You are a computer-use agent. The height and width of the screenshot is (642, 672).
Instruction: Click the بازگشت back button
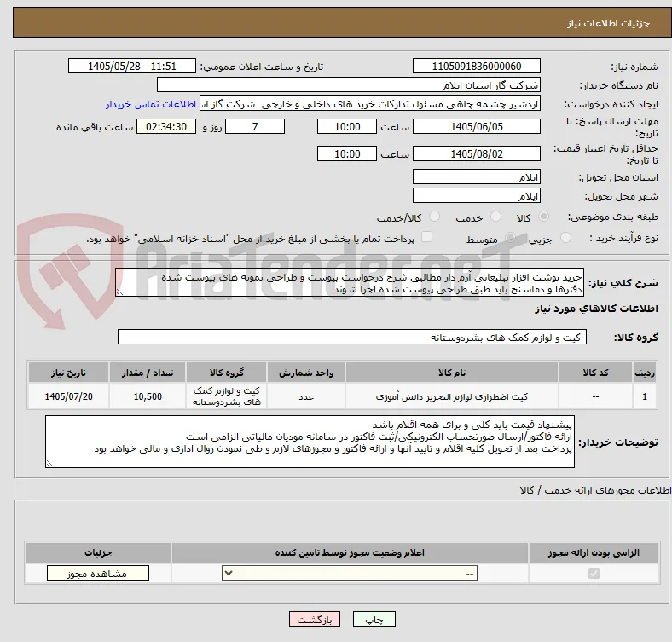point(315,619)
